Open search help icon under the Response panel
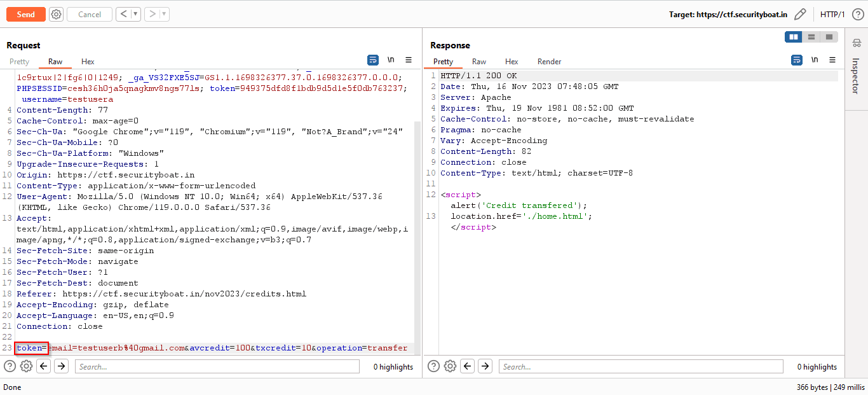Image resolution: width=868 pixels, height=395 pixels. (x=434, y=366)
